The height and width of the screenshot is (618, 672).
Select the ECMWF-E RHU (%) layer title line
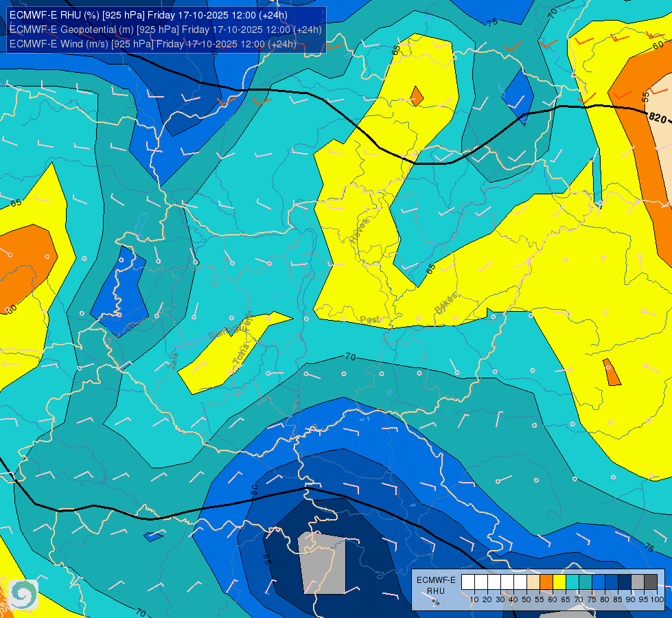[x=148, y=15]
